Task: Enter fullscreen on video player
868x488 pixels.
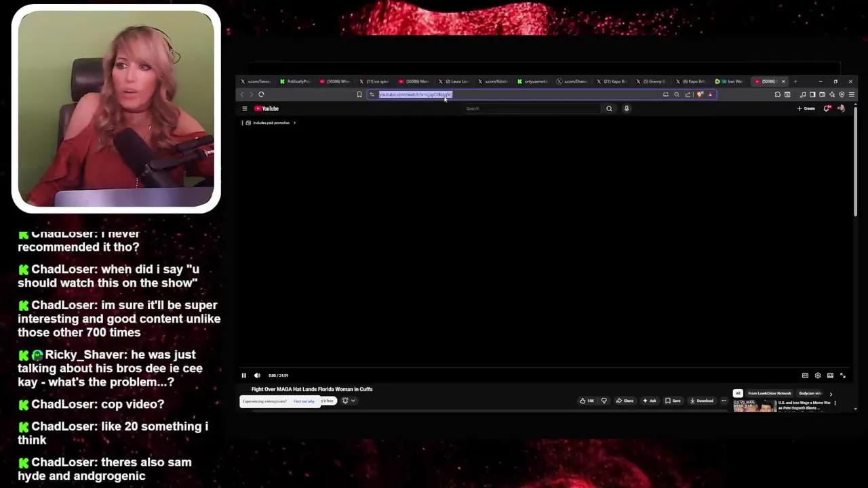Action: coord(843,375)
